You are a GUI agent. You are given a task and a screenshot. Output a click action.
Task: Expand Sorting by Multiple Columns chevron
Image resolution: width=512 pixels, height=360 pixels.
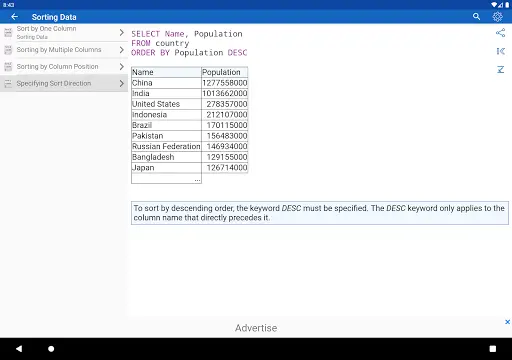121,50
